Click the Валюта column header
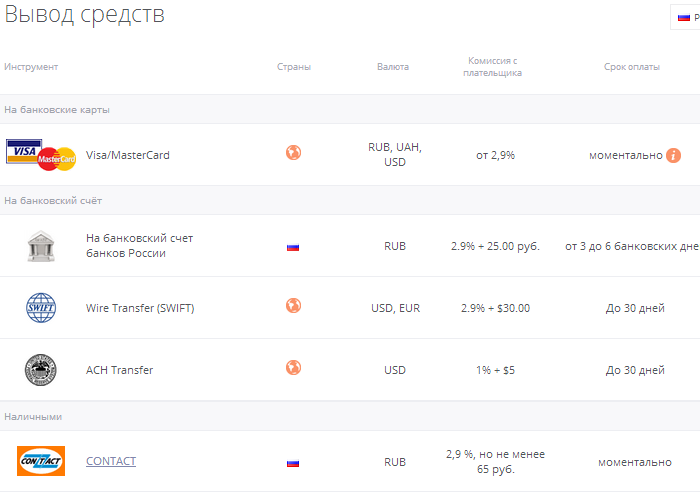The width and height of the screenshot is (700, 500). [x=393, y=67]
